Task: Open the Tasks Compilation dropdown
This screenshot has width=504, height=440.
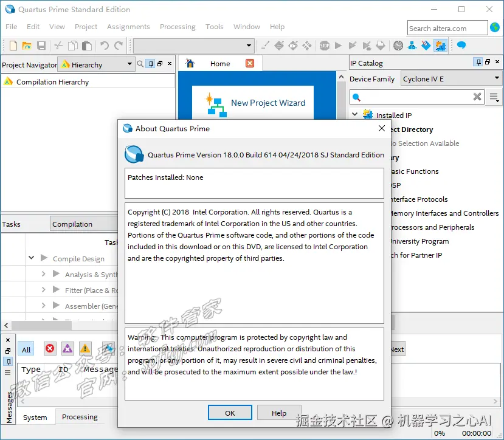Action: 85,224
